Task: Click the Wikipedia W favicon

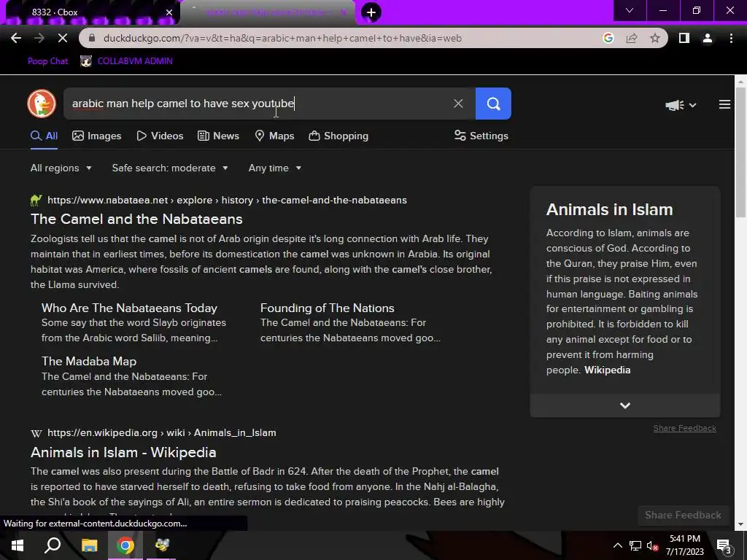Action: [x=36, y=433]
